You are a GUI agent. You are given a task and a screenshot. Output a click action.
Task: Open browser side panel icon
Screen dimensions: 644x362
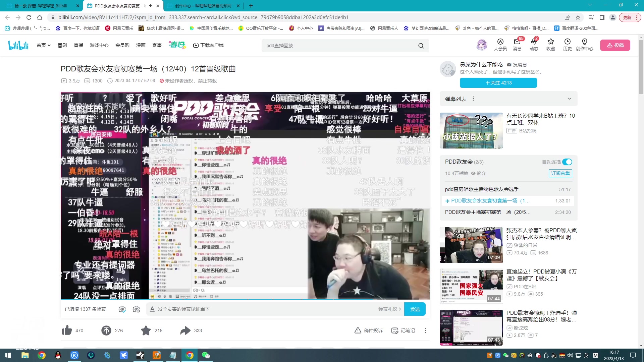(x=602, y=17)
